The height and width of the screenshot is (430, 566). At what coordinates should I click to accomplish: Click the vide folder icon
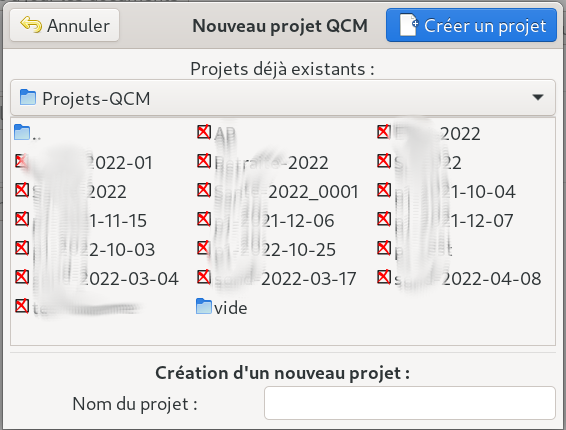(204, 307)
